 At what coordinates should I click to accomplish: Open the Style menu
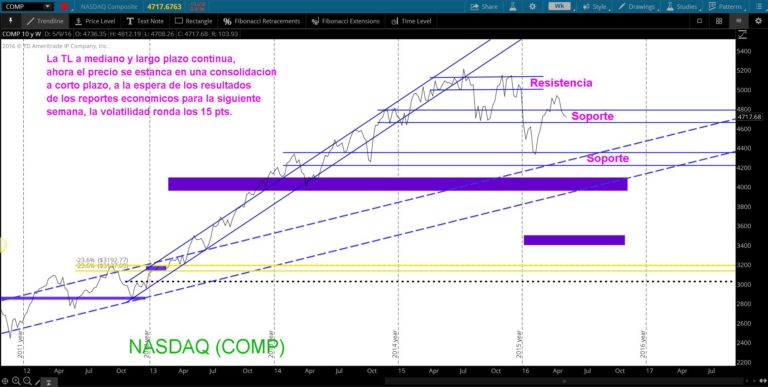pyautogui.click(x=595, y=6)
